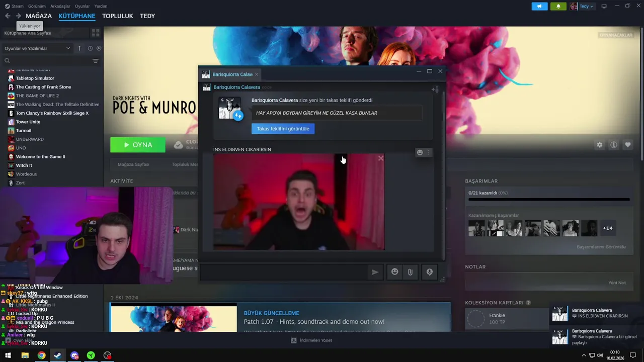Viewport: 644px width, 362px height.
Task: Open advanced library filter settings
Action: (96, 61)
